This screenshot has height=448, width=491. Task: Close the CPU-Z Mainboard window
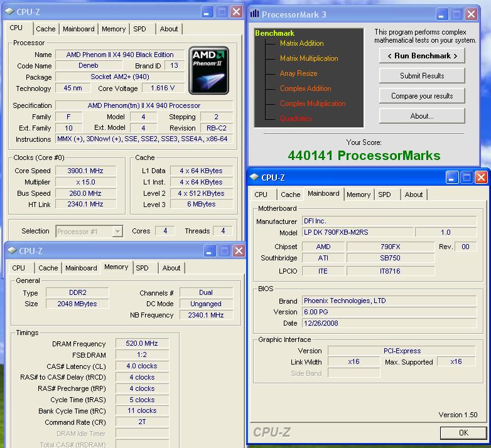pyautogui.click(x=481, y=178)
